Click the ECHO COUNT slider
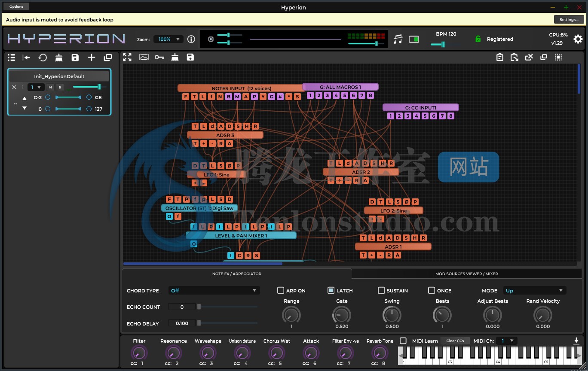The height and width of the screenshot is (371, 588). (x=228, y=307)
